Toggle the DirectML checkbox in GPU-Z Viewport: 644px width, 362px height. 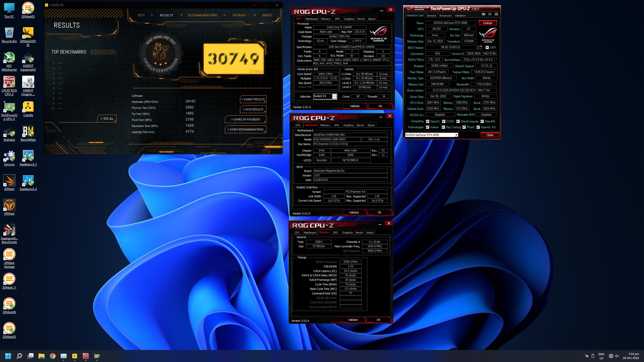[x=482, y=121]
